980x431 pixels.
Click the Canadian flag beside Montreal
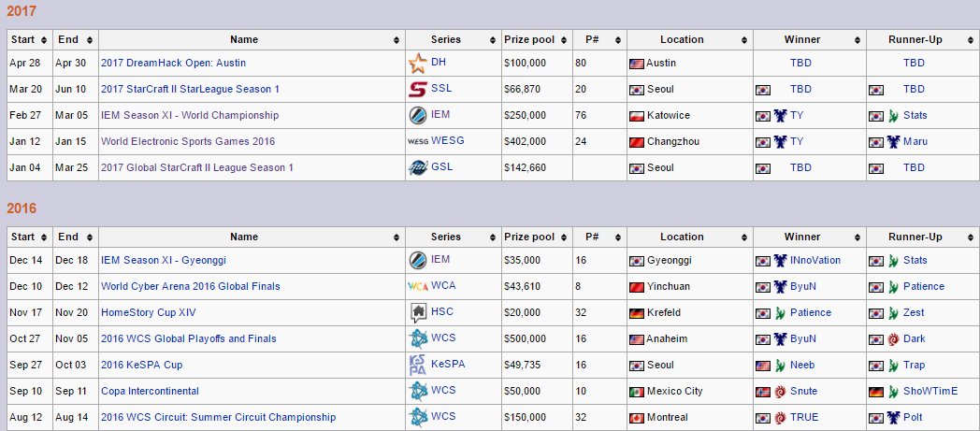(x=637, y=418)
